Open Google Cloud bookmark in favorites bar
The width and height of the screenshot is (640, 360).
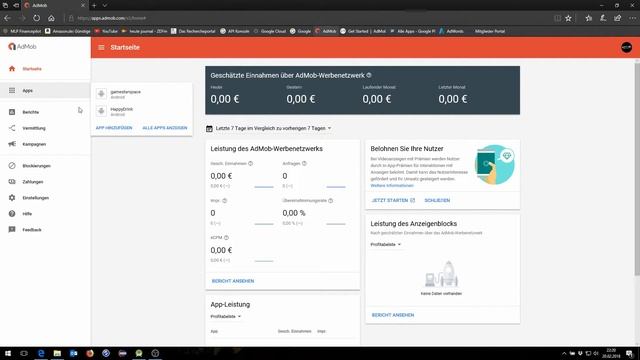(x=269, y=31)
